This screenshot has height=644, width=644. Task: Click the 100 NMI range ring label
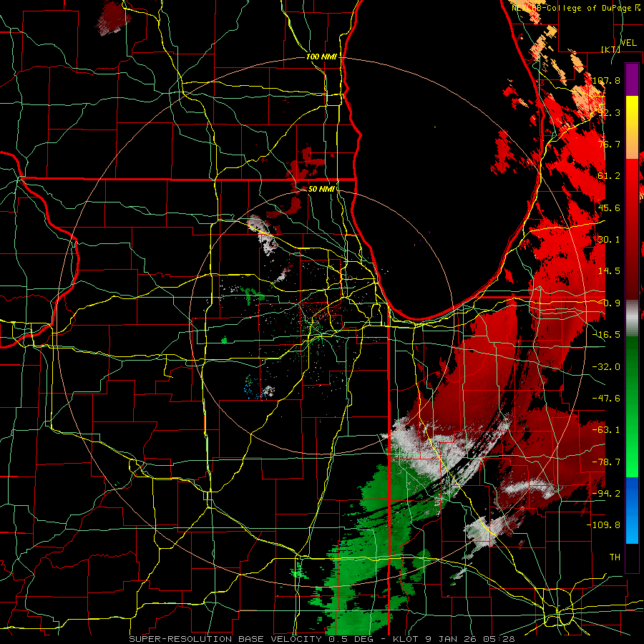coord(321,57)
